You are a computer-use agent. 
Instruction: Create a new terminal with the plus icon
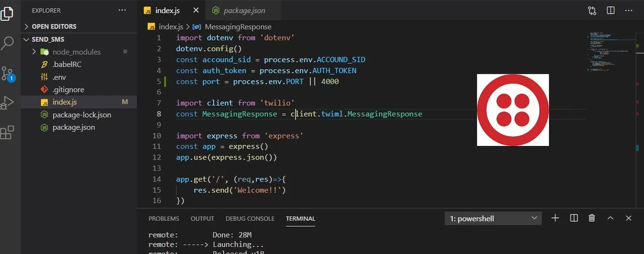[555, 218]
